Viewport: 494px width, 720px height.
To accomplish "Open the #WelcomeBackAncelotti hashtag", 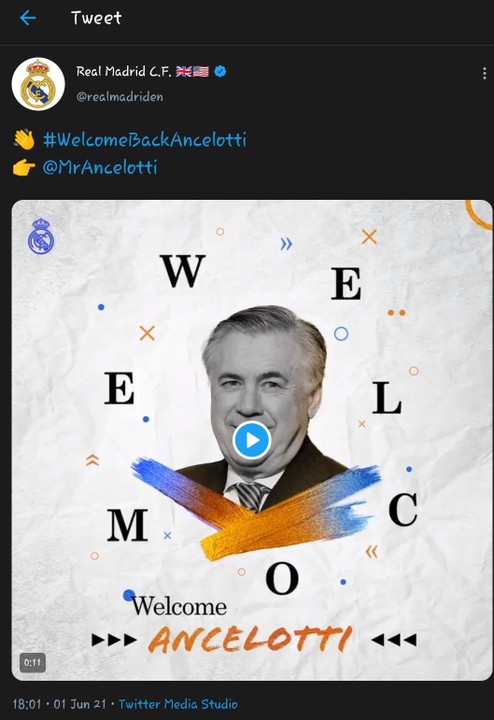I will (145, 140).
